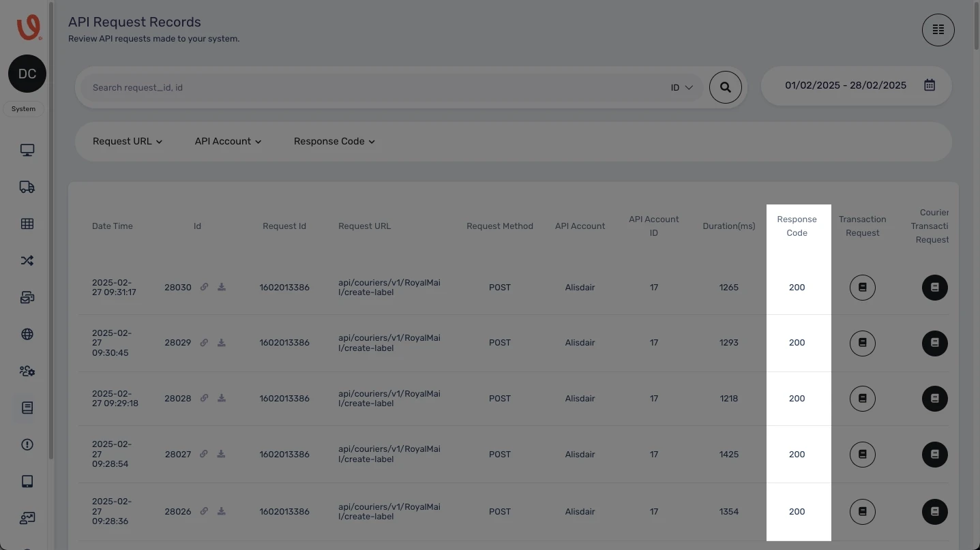
Task: Copy link for record 28027
Action: point(204,454)
